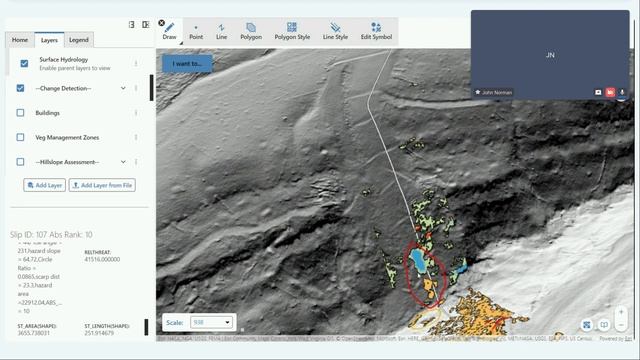Screen dimensions: 640x360
Task: Select the Draw tool
Action: click(169, 31)
